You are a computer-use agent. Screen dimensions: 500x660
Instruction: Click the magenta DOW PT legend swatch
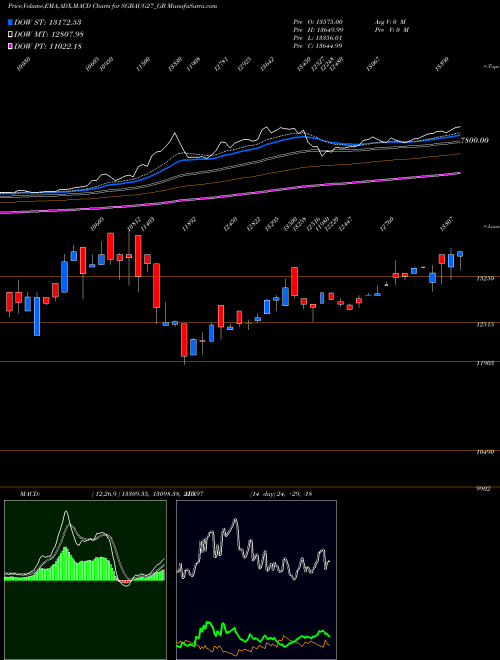pos(10,46)
